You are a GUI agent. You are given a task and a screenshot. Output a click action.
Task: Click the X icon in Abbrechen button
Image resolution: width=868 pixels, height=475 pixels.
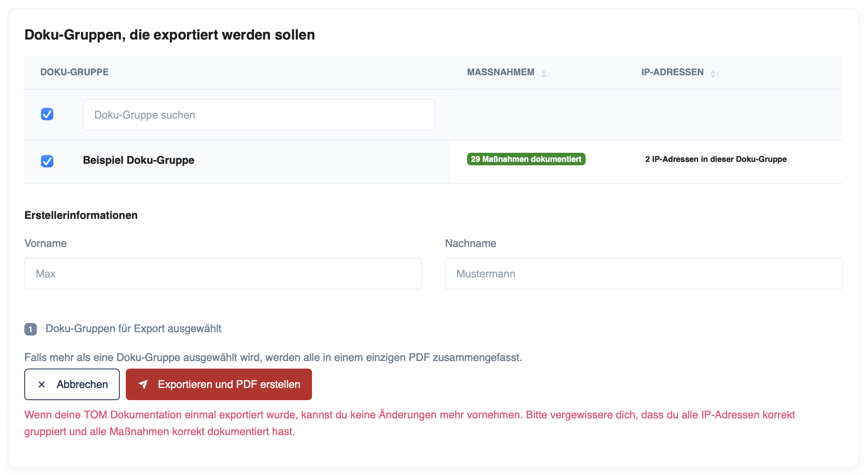click(x=42, y=385)
